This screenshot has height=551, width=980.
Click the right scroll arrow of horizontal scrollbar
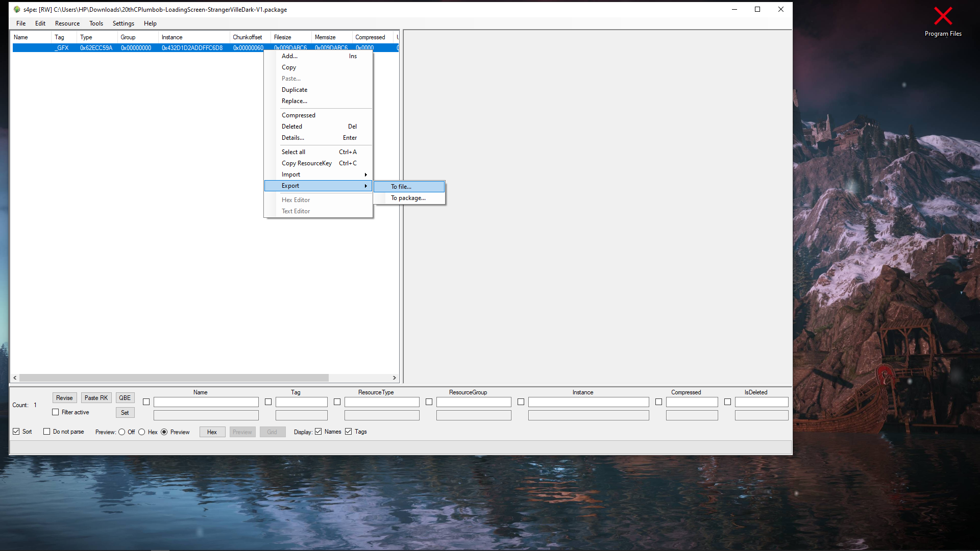[394, 378]
